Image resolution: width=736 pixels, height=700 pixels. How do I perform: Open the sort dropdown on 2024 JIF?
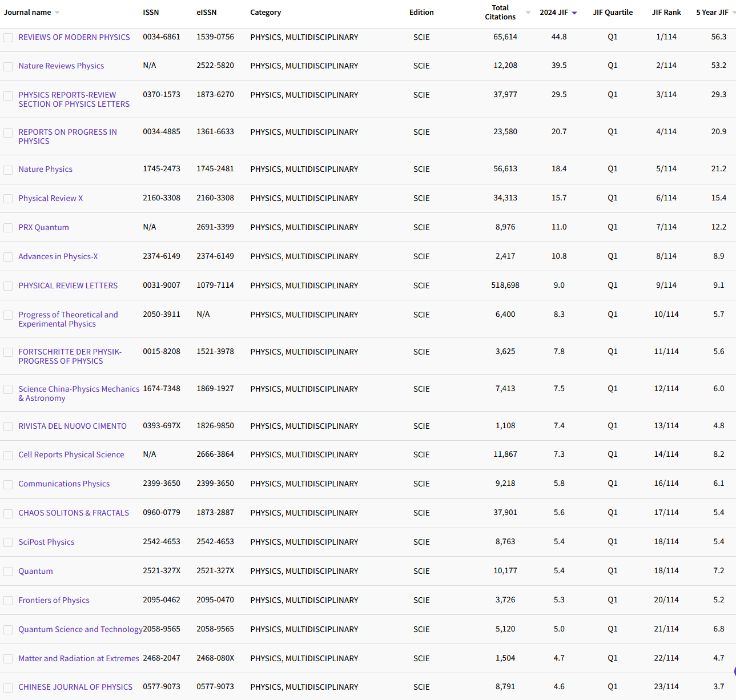574,12
